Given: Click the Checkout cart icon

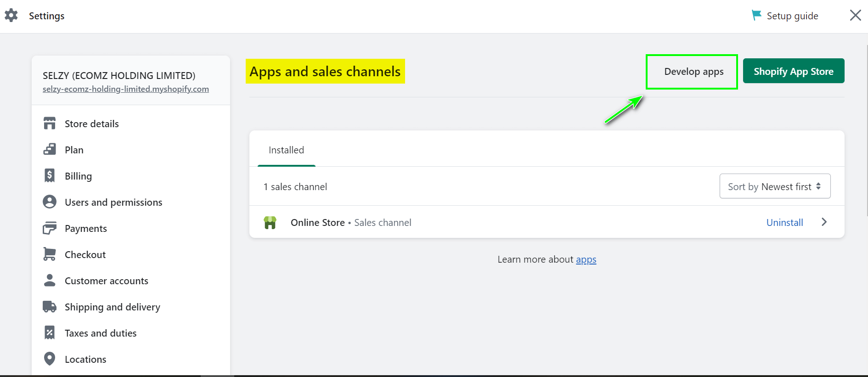Looking at the screenshot, I should [x=50, y=254].
